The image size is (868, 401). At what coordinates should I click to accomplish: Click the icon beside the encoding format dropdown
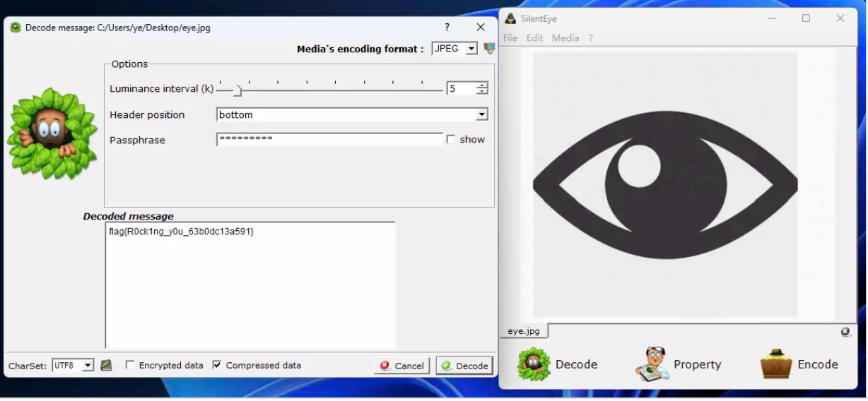[489, 49]
